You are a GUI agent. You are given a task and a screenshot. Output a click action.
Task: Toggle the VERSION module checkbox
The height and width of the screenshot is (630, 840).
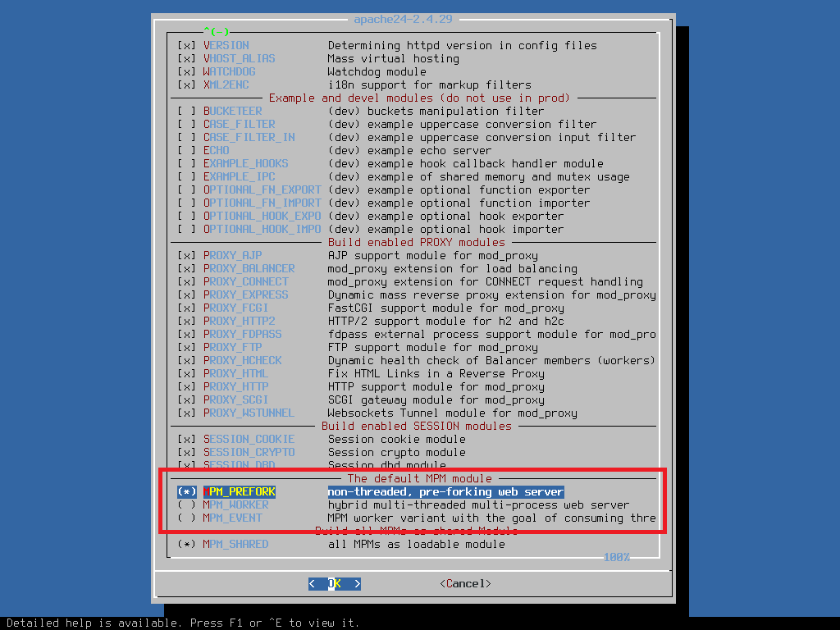pos(187,46)
